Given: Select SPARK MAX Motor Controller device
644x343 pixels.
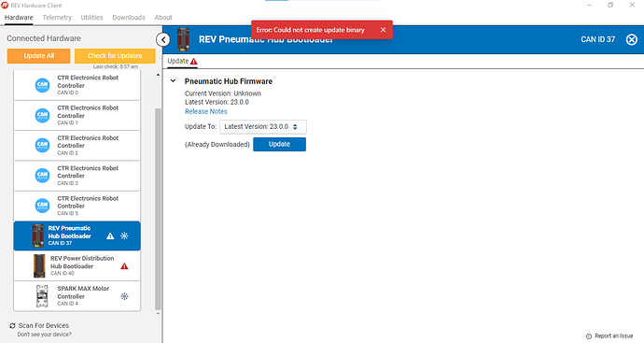Looking at the screenshot, I should (77, 296).
